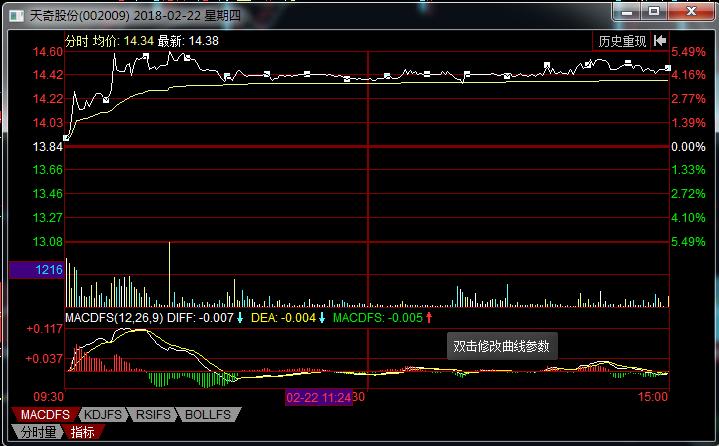
Task: Switch to the 分时量 bottom tab
Action: (x=38, y=432)
